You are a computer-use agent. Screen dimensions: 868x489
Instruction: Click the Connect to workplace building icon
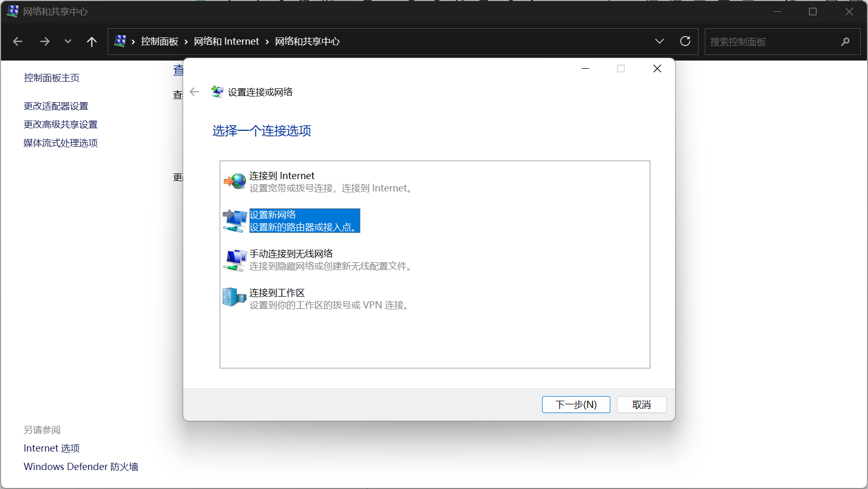pyautogui.click(x=235, y=297)
